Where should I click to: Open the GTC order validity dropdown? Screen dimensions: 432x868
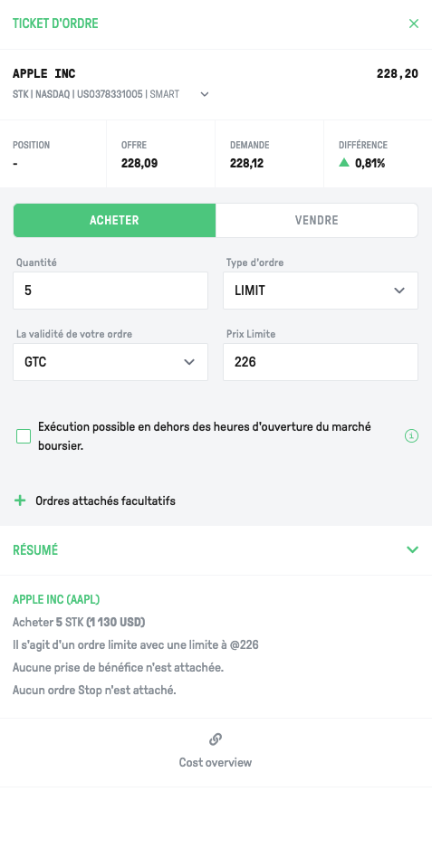110,362
